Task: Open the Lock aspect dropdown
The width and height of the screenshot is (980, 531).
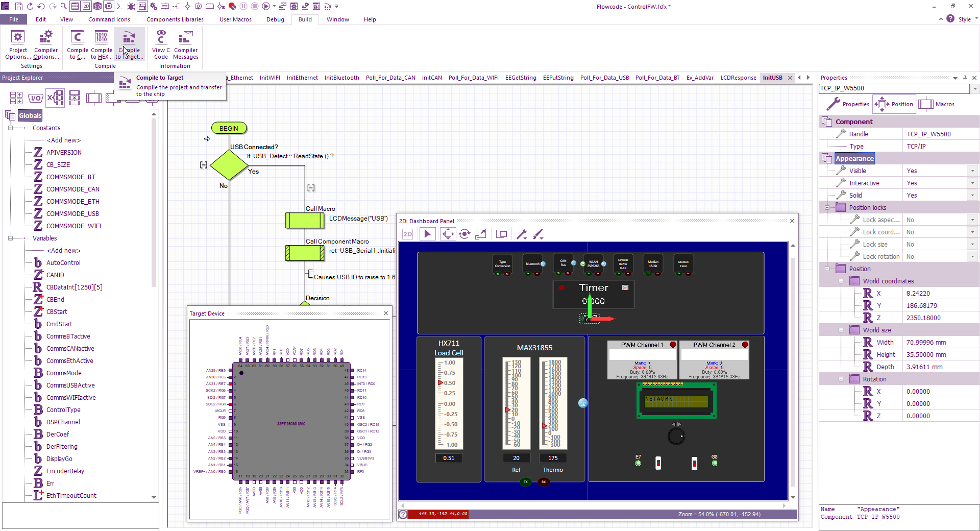Action: (x=973, y=220)
